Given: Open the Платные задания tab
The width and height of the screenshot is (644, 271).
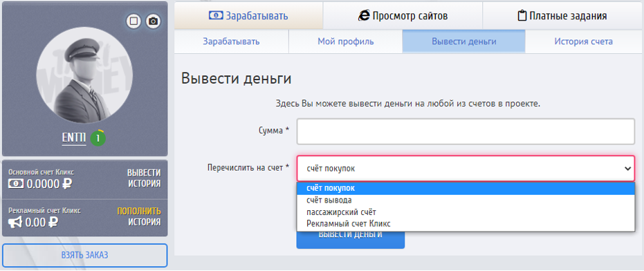Looking at the screenshot, I should (562, 16).
